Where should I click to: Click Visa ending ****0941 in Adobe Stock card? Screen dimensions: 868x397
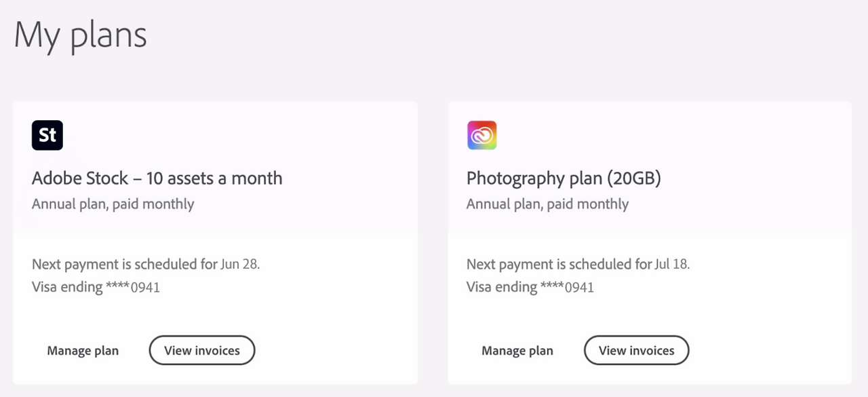[96, 287]
